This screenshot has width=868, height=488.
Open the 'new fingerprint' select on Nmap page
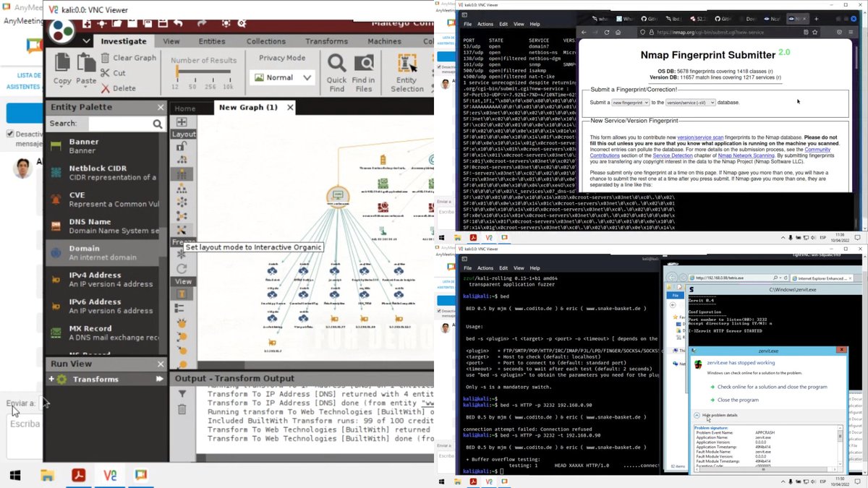631,103
